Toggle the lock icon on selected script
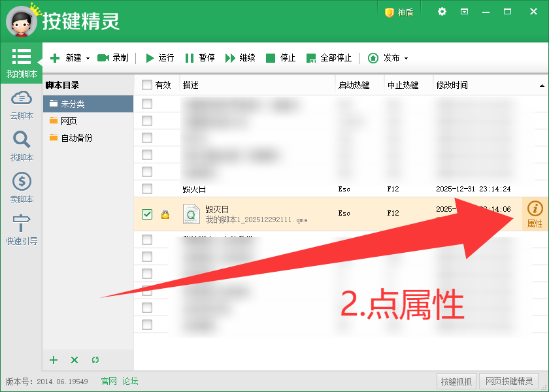The width and height of the screenshot is (549, 392). [165, 213]
